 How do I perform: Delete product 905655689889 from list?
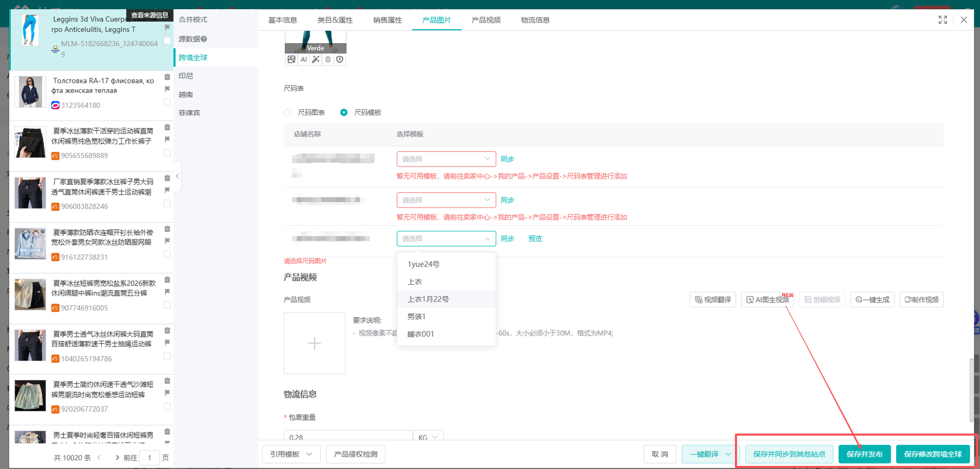[x=167, y=128]
